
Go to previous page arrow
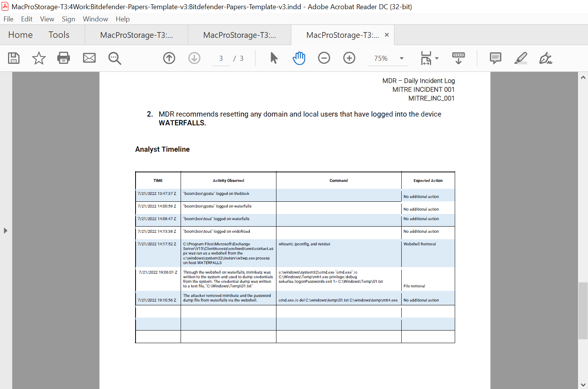(169, 58)
